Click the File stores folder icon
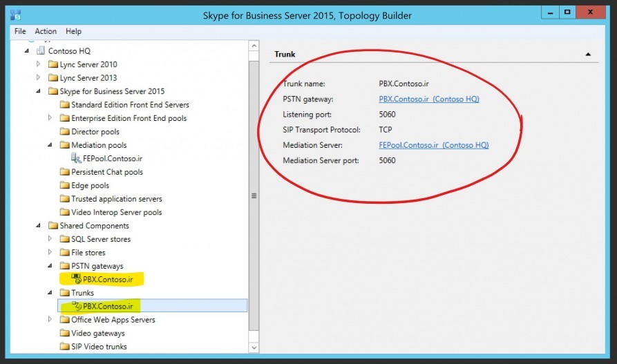617x364 pixels. point(64,252)
